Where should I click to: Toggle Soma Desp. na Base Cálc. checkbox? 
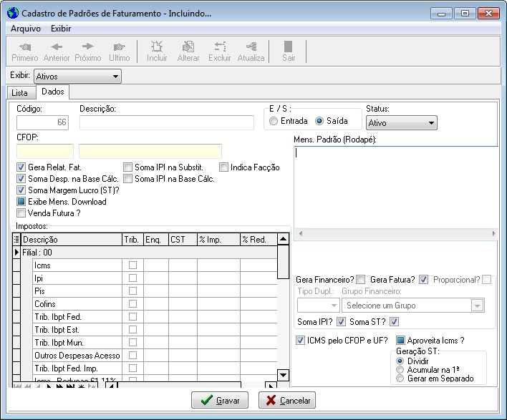click(21, 179)
